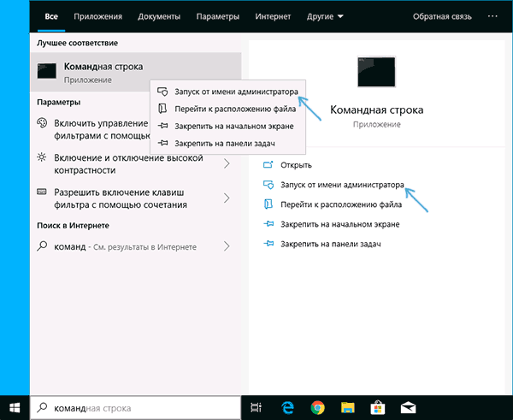The height and width of the screenshot is (420, 513).
Task: Open the Приложения tab
Action: click(97, 16)
